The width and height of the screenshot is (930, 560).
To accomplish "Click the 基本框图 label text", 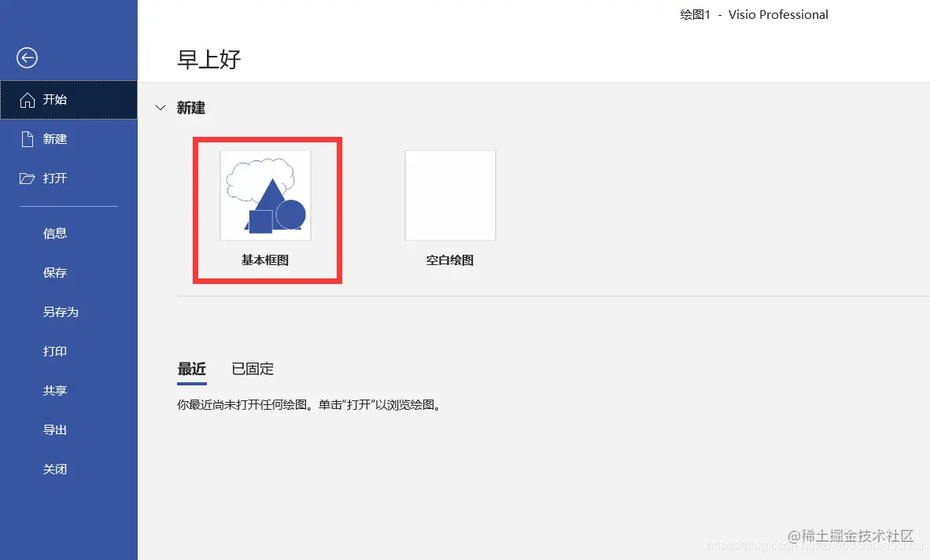I will point(265,260).
